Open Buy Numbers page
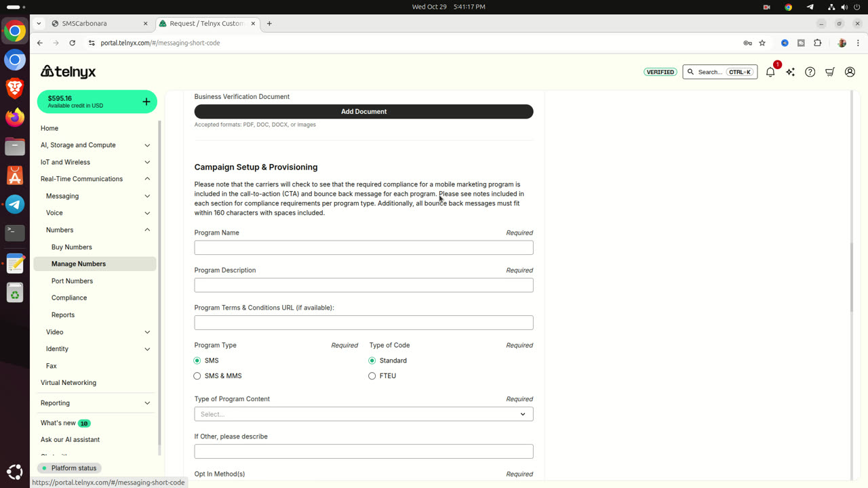 pos(72,247)
